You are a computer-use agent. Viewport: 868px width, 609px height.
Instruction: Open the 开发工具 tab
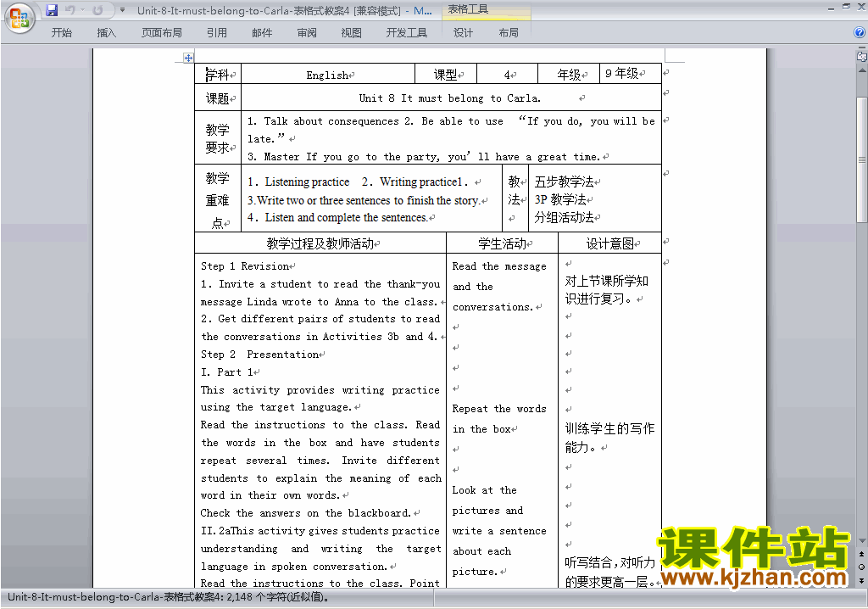click(x=407, y=33)
